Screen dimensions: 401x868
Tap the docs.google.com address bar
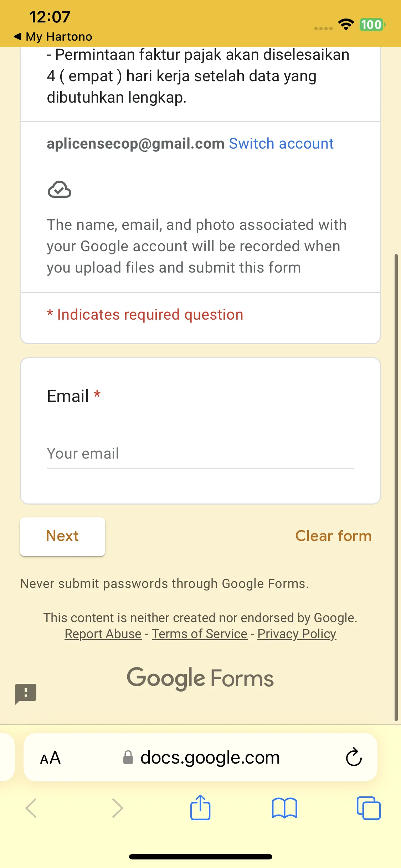(200, 757)
